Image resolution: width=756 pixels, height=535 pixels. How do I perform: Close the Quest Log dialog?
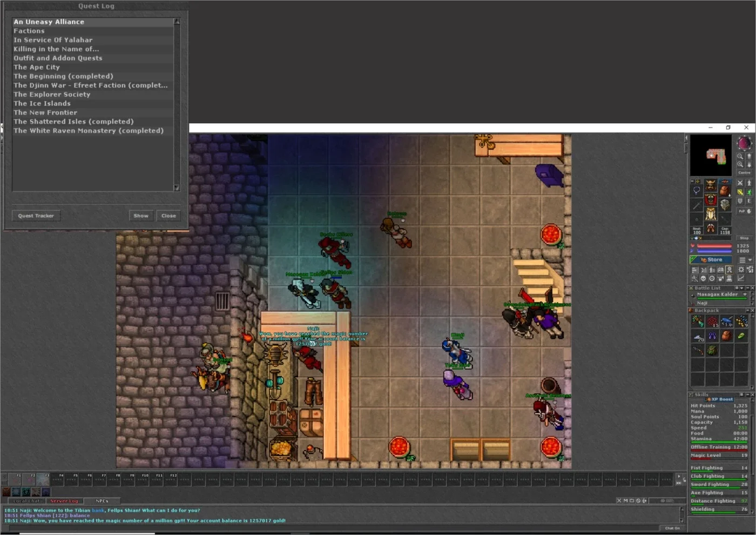(x=168, y=216)
